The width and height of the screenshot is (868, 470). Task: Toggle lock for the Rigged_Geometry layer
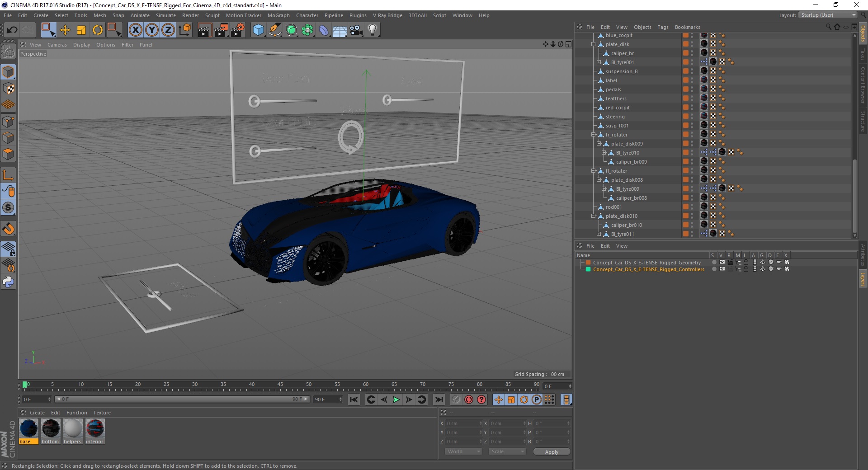point(746,263)
